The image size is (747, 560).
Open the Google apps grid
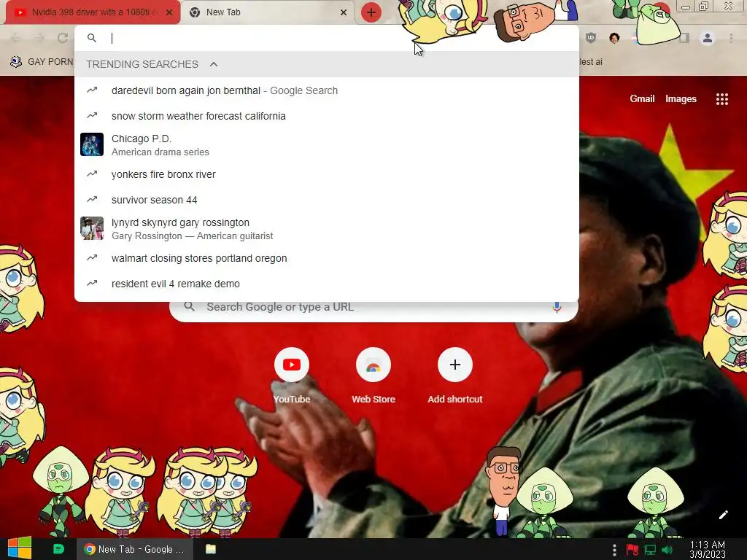721,99
